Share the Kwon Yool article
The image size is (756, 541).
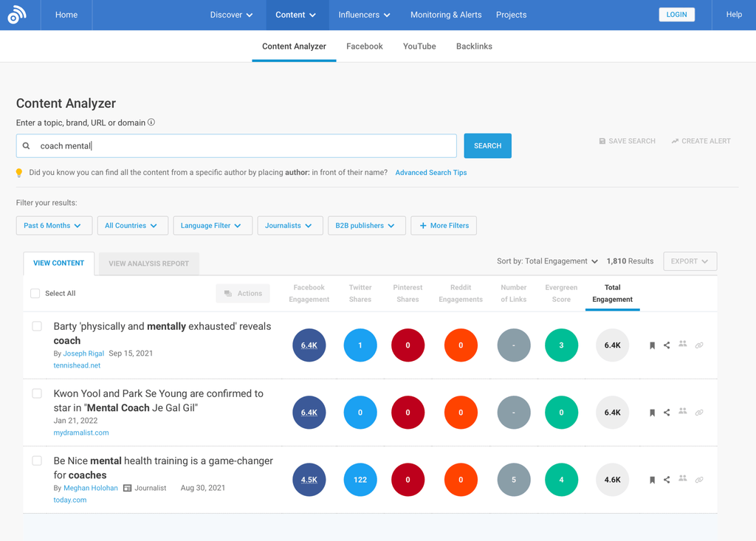click(x=667, y=413)
